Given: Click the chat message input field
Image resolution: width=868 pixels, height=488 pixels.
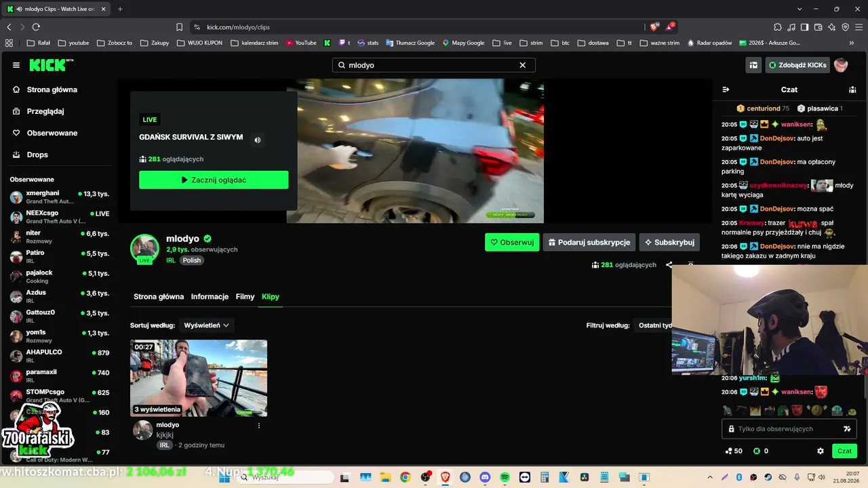Looking at the screenshot, I should (789, 429).
